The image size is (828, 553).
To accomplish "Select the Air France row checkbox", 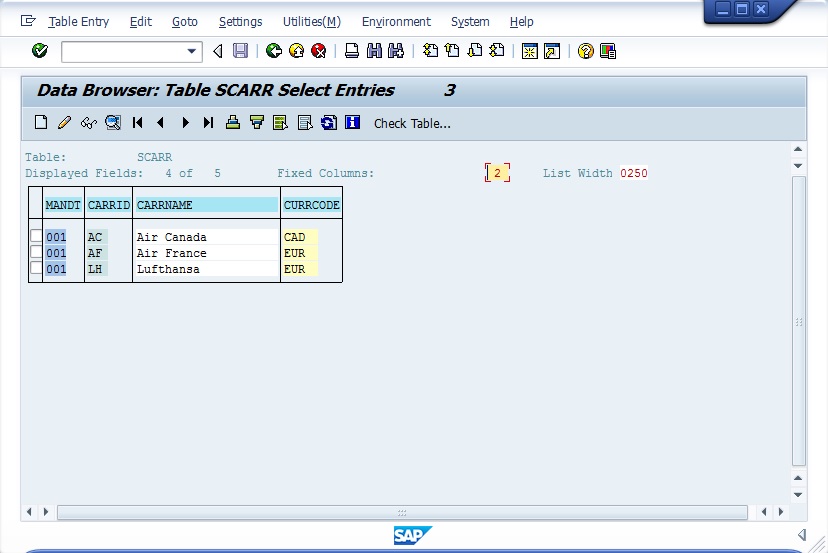I will pos(36,253).
